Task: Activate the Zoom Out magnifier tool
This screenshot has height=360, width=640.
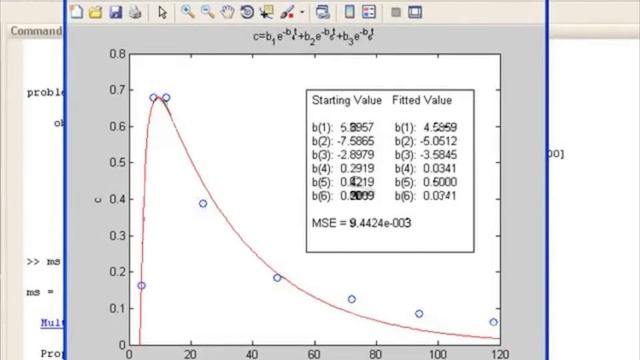Action: coord(207,12)
